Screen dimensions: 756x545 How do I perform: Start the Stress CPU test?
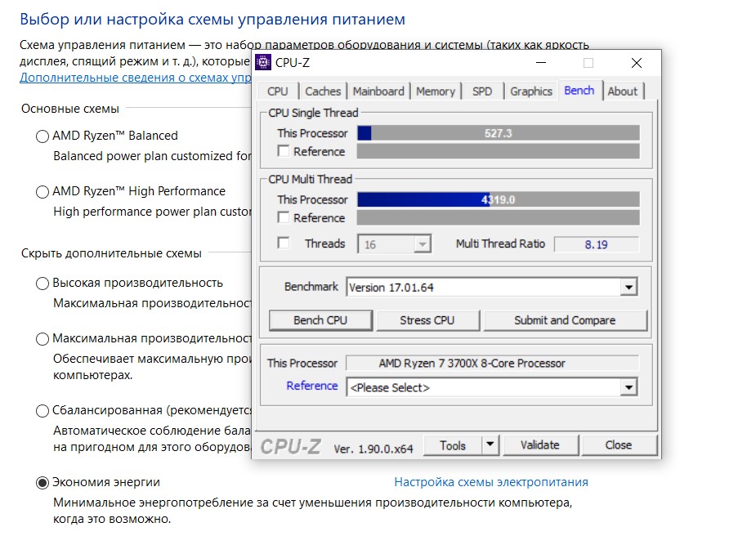coord(427,320)
